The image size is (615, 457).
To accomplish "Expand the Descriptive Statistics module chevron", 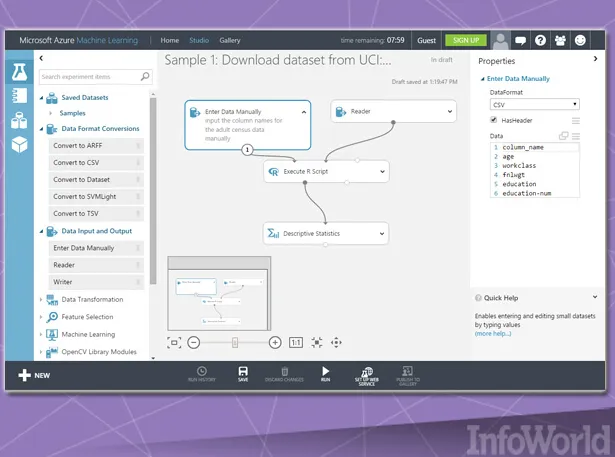I will (382, 234).
